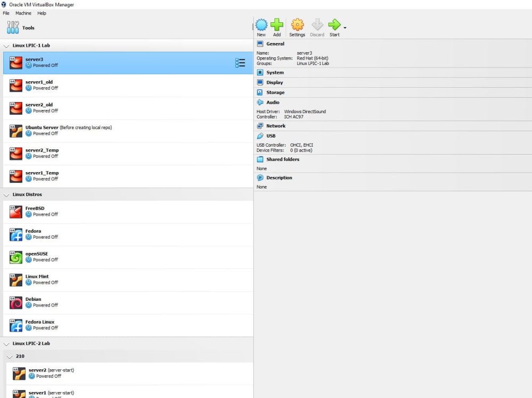Click the Tools icon in the sidebar

[13, 27]
